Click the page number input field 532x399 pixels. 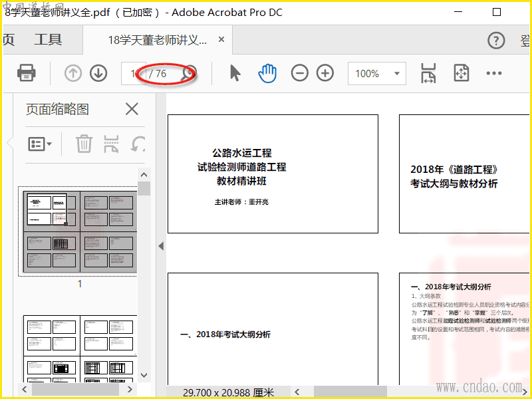pyautogui.click(x=133, y=73)
